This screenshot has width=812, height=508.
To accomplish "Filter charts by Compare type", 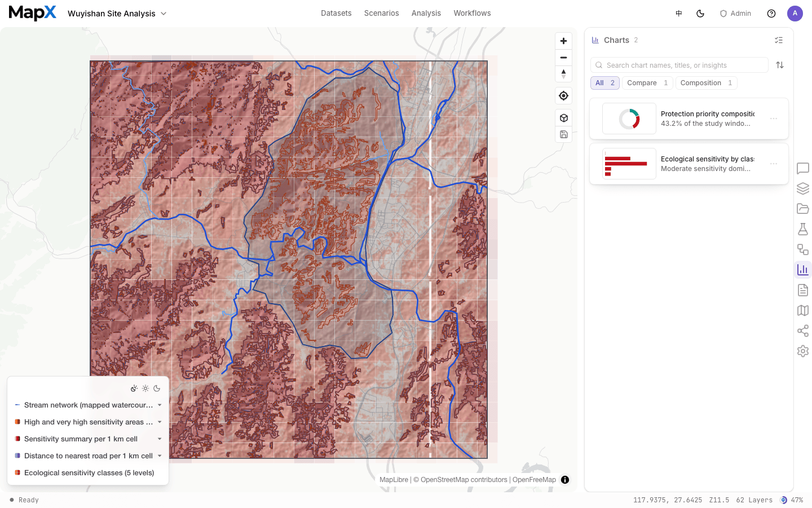I will pos(647,83).
